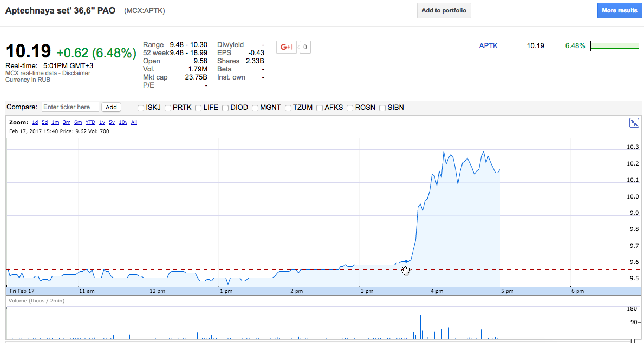The height and width of the screenshot is (343, 644).
Task: Click the timeline range bar at 12 pm
Action: (157, 291)
